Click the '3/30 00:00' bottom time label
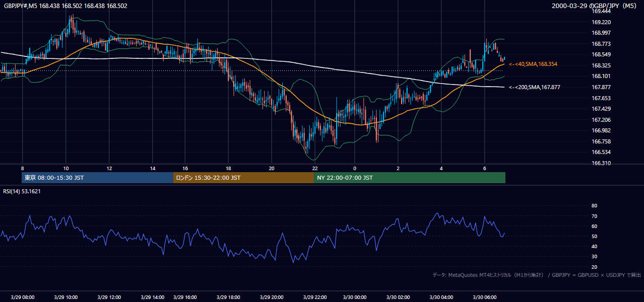Viewport: 644px width, 302px height. 355,297
